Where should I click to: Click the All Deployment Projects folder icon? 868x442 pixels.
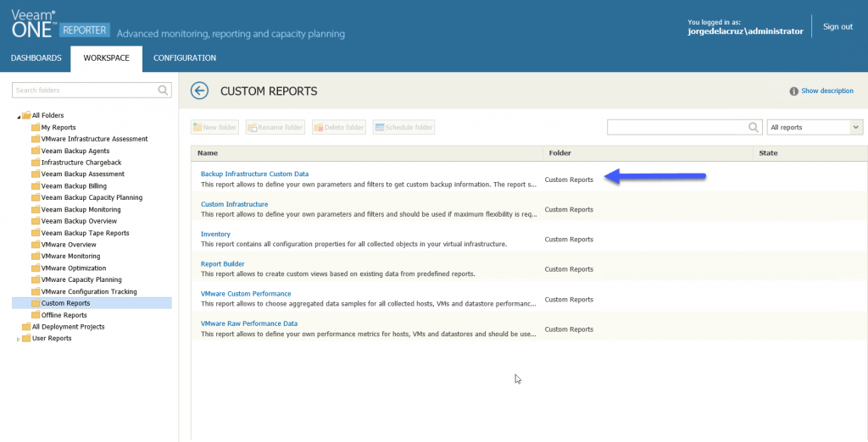(x=26, y=326)
